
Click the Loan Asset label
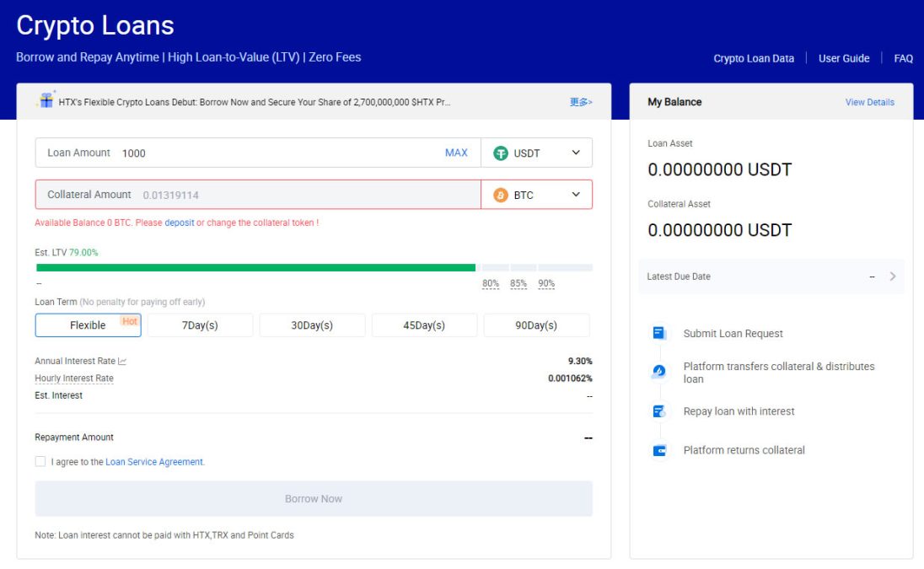point(670,143)
